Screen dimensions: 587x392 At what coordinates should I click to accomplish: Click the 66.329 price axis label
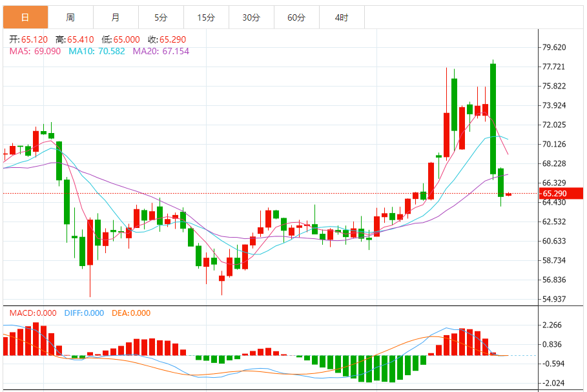pyautogui.click(x=554, y=183)
